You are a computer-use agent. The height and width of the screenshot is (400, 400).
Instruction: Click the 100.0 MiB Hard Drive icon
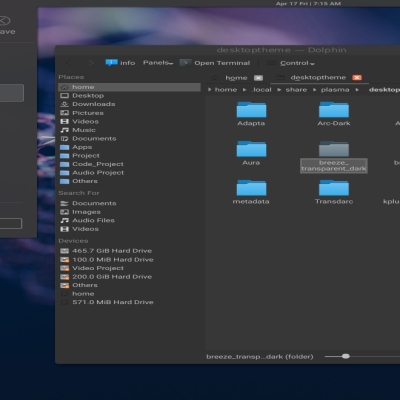click(x=64, y=259)
